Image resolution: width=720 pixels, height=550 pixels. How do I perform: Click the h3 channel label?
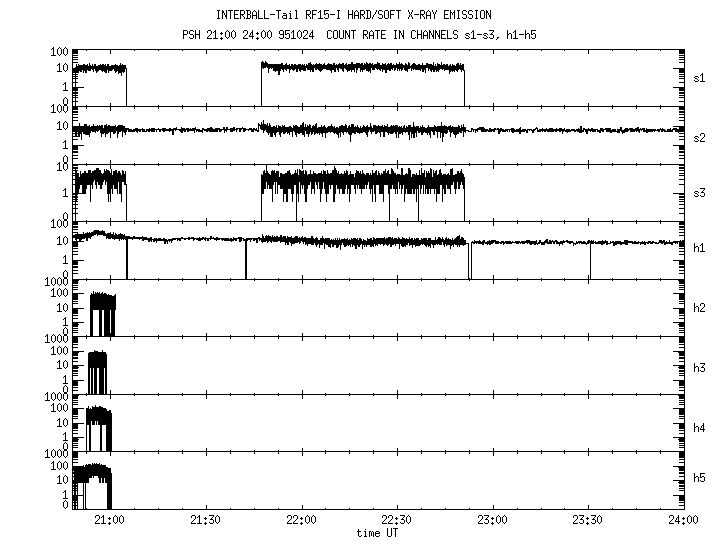(701, 367)
